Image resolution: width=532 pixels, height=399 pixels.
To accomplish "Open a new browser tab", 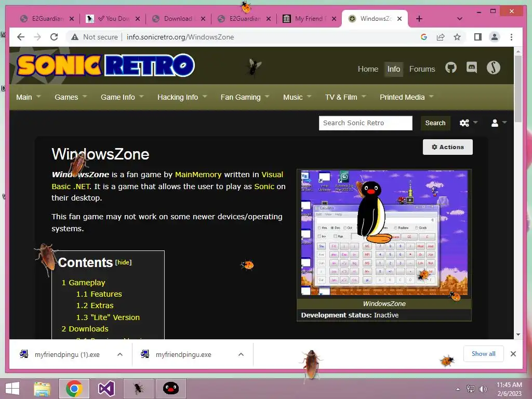I will [419, 19].
